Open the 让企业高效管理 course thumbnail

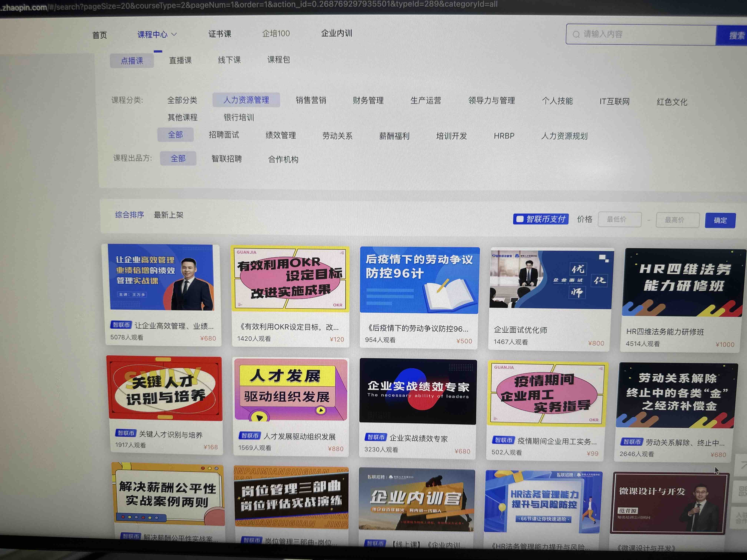(x=161, y=277)
